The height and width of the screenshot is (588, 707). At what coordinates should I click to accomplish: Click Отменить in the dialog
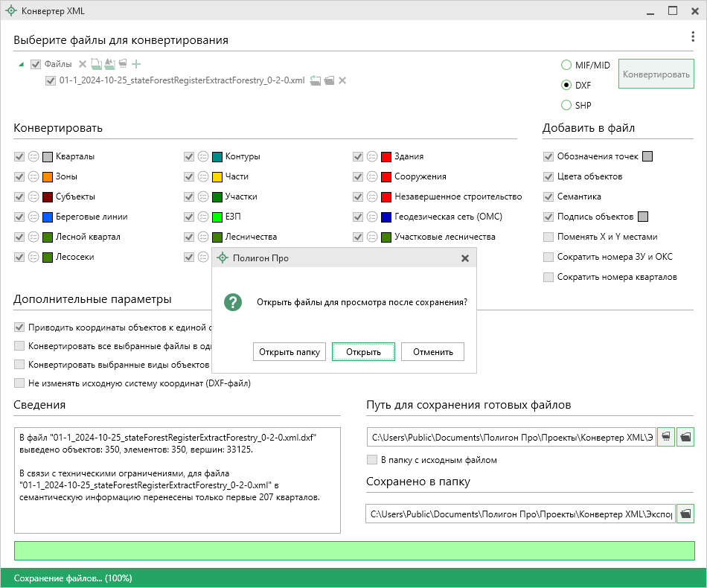(432, 351)
